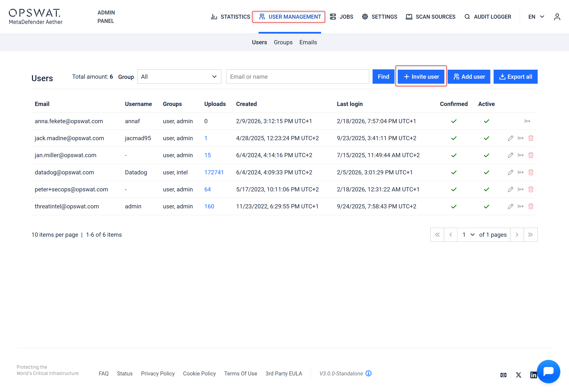Open the Scan Sources menu
The image size is (569, 392).
point(431,17)
